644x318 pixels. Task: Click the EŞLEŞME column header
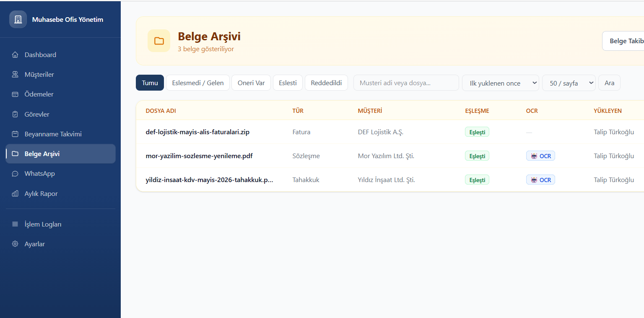[477, 111]
